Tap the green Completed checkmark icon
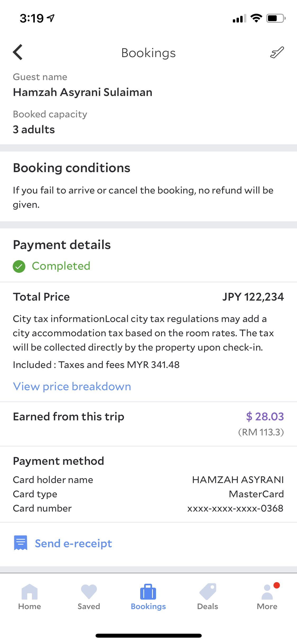Image resolution: width=297 pixels, height=644 pixels. pos(19,266)
